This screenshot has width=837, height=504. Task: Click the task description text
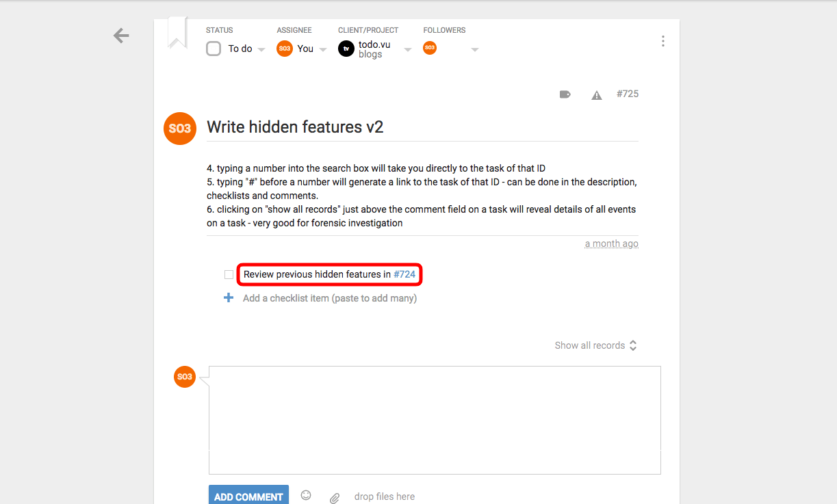click(x=422, y=196)
